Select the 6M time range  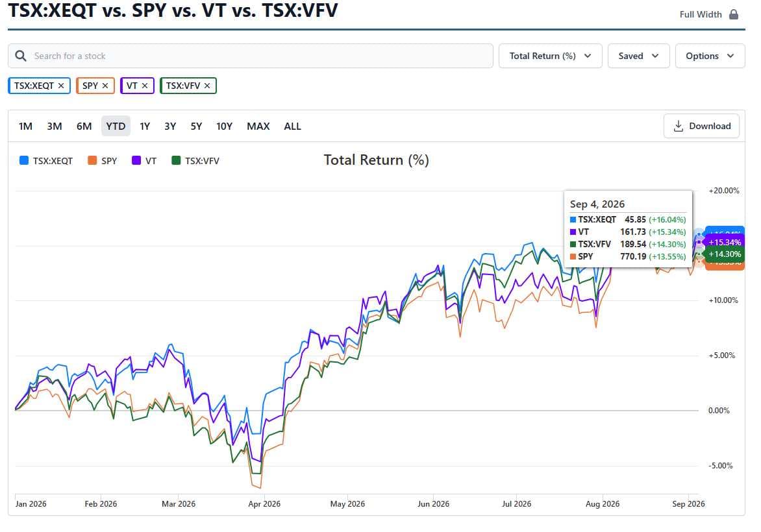coord(84,126)
